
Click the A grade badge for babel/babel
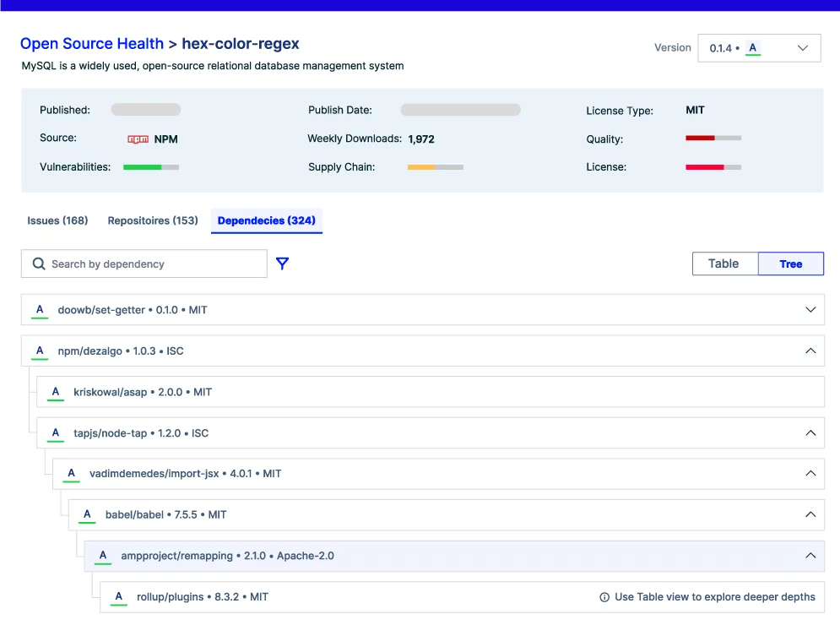click(87, 515)
